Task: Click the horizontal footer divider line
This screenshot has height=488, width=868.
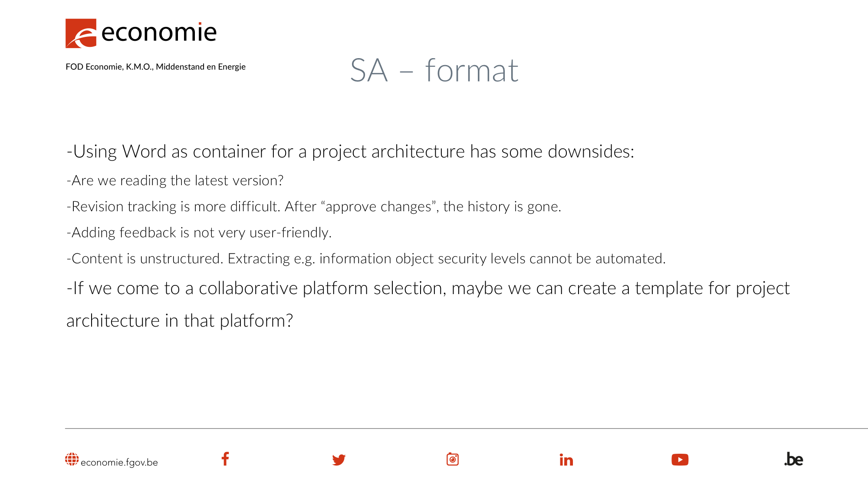Action: [467, 429]
